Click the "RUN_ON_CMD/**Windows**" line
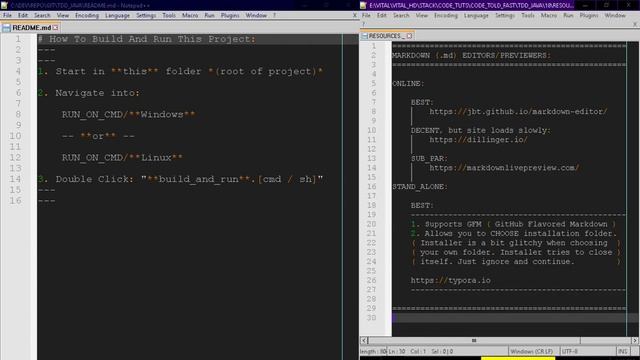Image resolution: width=640 pixels, height=360 pixels. click(128, 115)
